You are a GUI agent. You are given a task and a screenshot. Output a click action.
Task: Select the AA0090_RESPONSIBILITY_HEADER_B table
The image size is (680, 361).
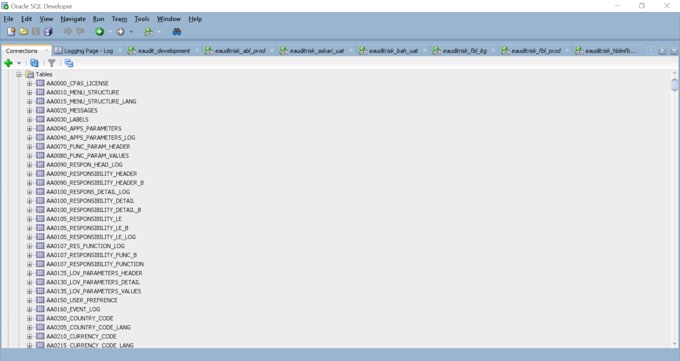95,183
